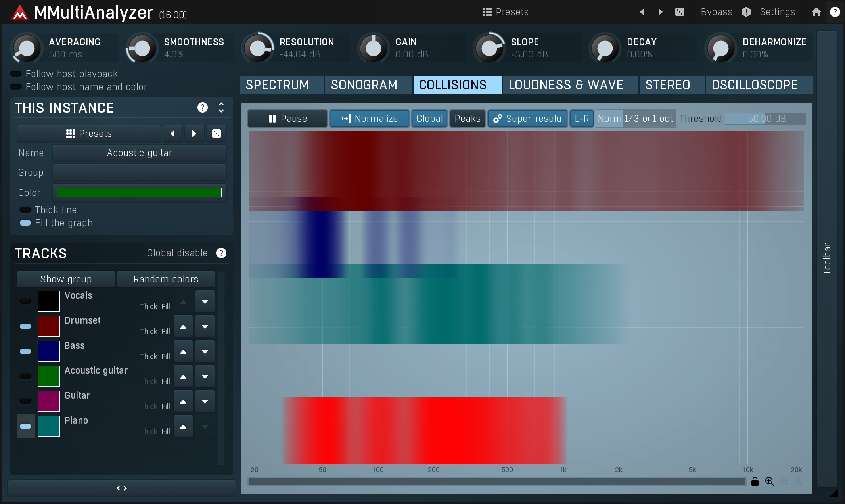845x504 pixels.
Task: Enable the Vocals track toggle
Action: click(25, 301)
